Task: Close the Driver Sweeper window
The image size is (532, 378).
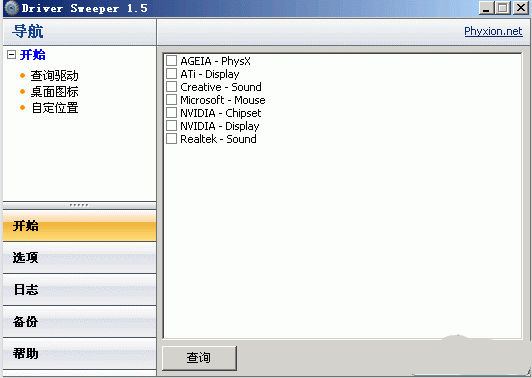Action: (x=520, y=8)
